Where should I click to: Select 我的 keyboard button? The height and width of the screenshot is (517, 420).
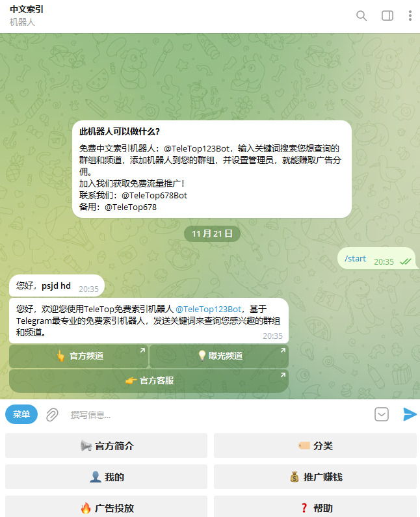(106, 477)
